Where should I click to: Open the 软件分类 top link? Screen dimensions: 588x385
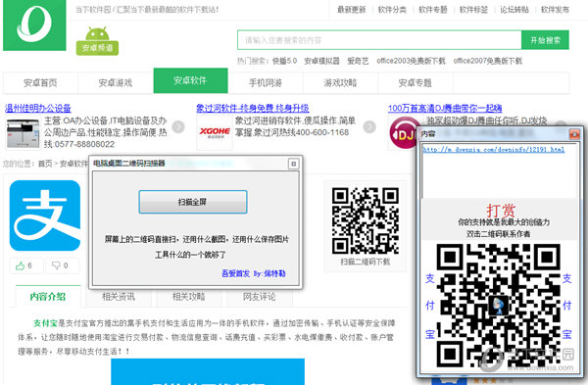pyautogui.click(x=392, y=10)
